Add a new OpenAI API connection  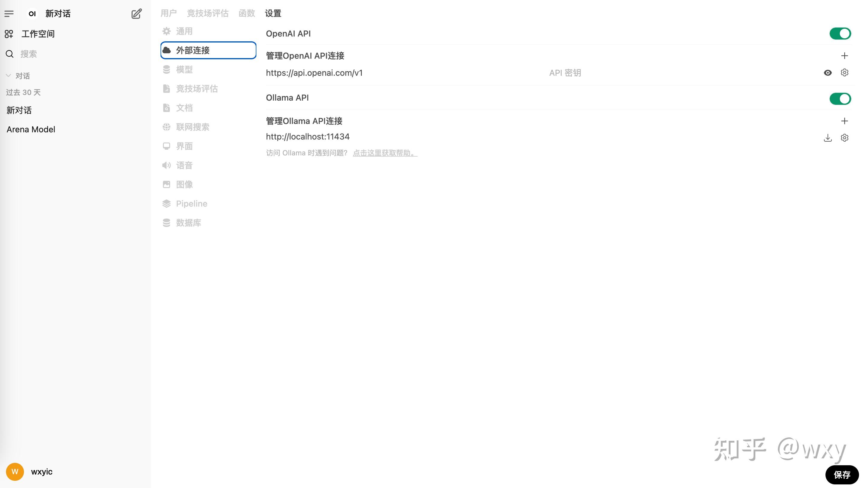coord(844,56)
